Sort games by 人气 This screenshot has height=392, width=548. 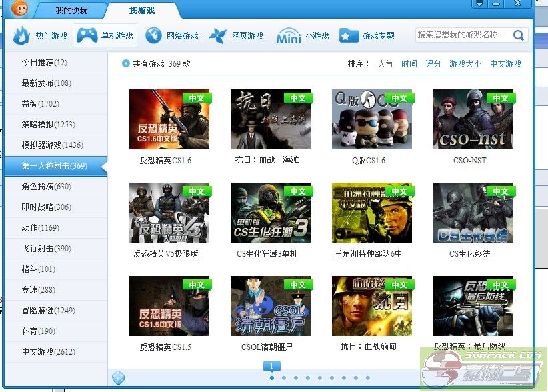pos(385,64)
